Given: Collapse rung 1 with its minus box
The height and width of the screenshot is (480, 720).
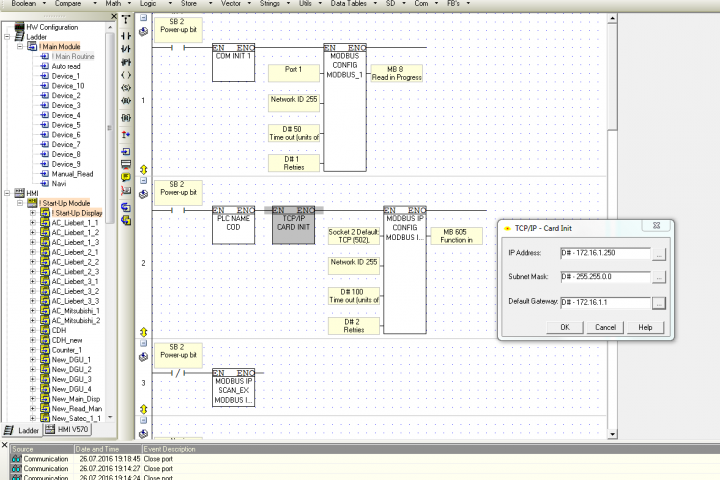Looking at the screenshot, I should click(x=143, y=17).
